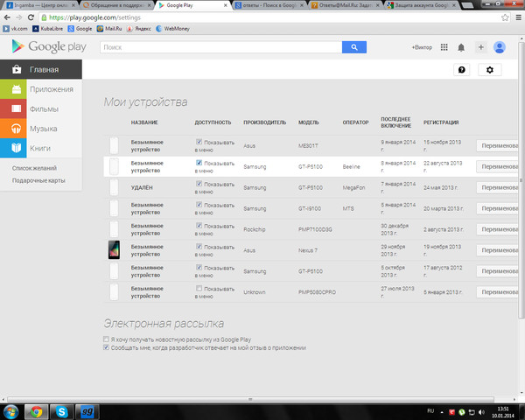Rename the Beeline GT-P5100 device
The height and width of the screenshot is (420, 525).
click(x=499, y=166)
